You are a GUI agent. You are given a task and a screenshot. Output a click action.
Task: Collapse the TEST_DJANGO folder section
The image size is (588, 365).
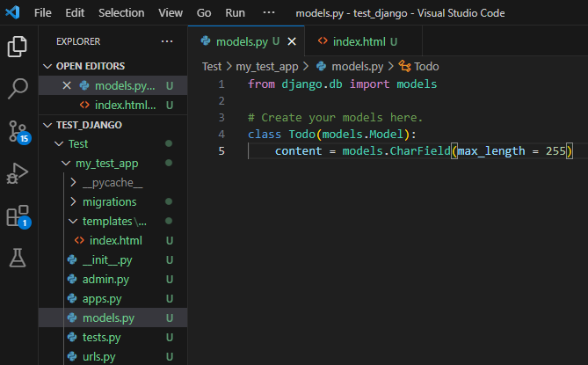(x=113, y=125)
